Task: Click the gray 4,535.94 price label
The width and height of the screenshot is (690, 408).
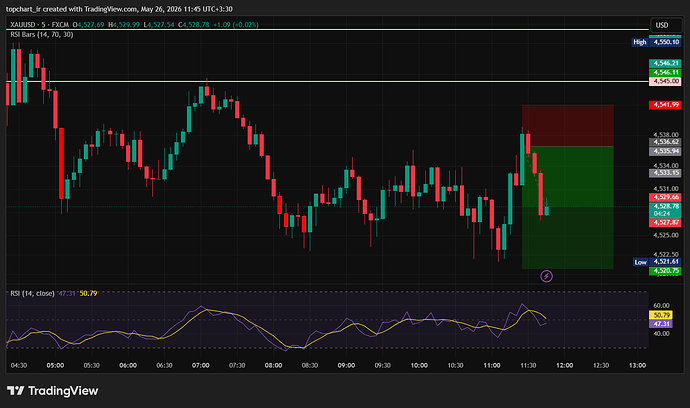Action: [x=665, y=151]
